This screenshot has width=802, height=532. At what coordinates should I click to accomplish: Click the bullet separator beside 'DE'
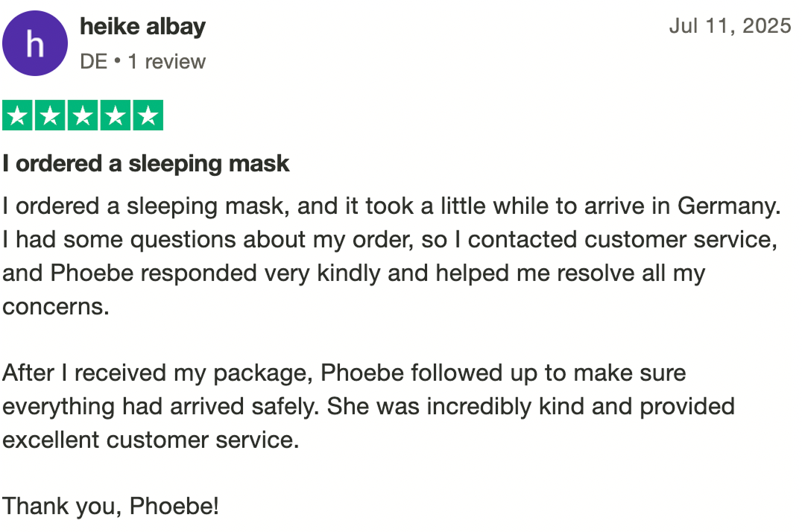[118, 61]
